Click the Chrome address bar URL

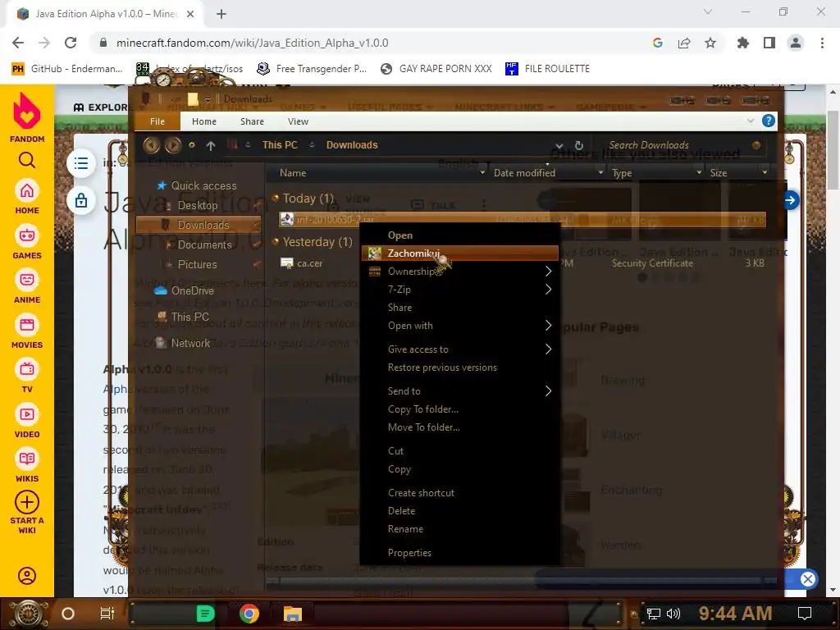tap(252, 43)
